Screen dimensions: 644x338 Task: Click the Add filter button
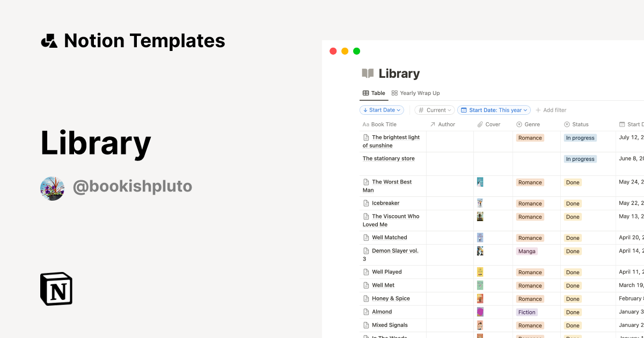tap(551, 109)
